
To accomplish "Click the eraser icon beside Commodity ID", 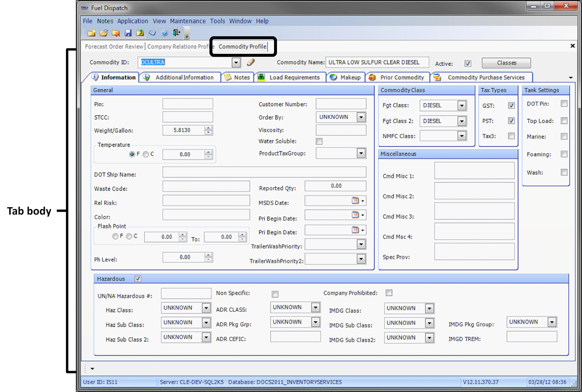I will click(x=251, y=63).
